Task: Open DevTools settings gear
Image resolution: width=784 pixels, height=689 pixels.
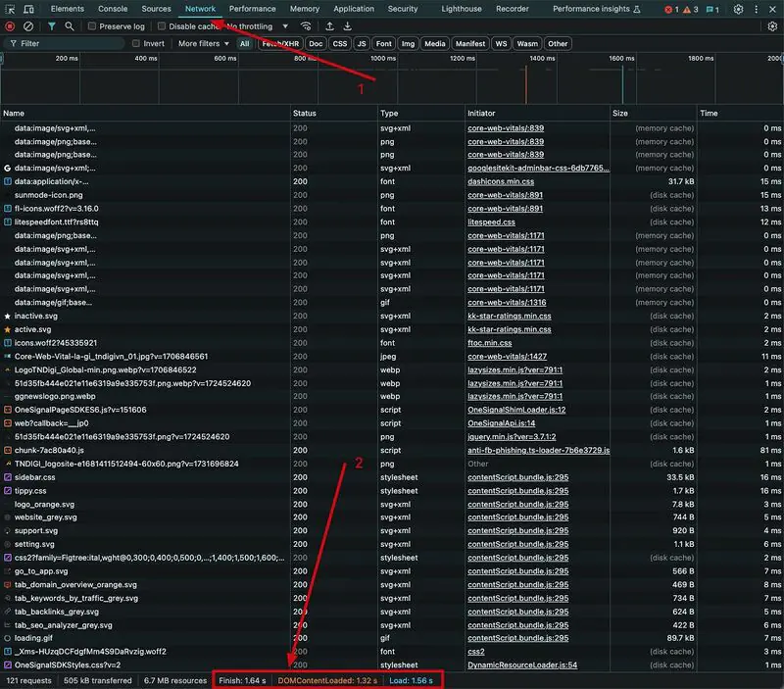Action: [738, 9]
